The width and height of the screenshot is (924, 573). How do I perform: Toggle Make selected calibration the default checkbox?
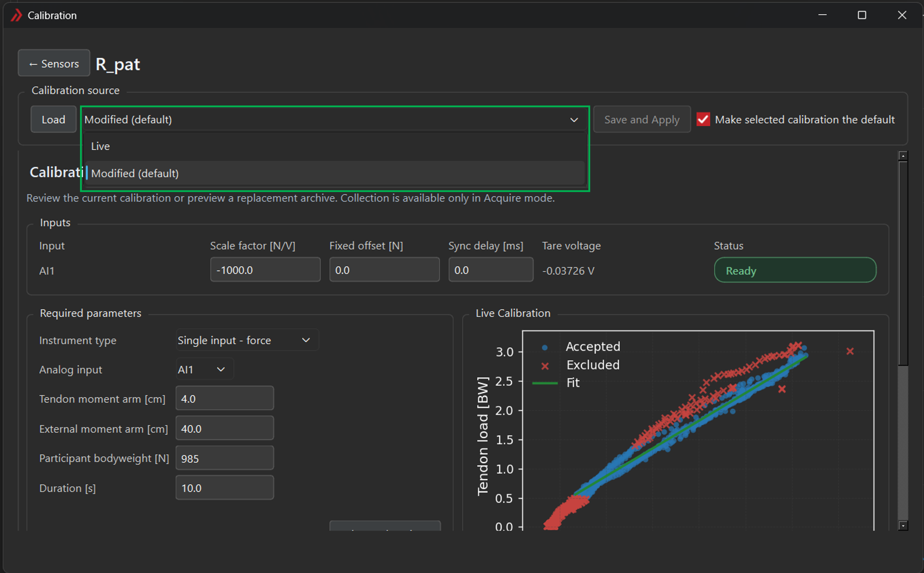pos(703,119)
